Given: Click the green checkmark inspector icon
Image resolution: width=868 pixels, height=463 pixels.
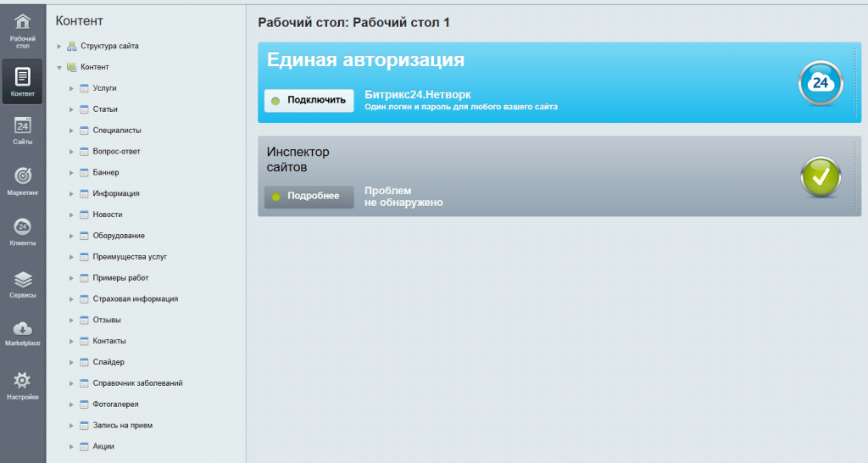Looking at the screenshot, I should tap(821, 176).
